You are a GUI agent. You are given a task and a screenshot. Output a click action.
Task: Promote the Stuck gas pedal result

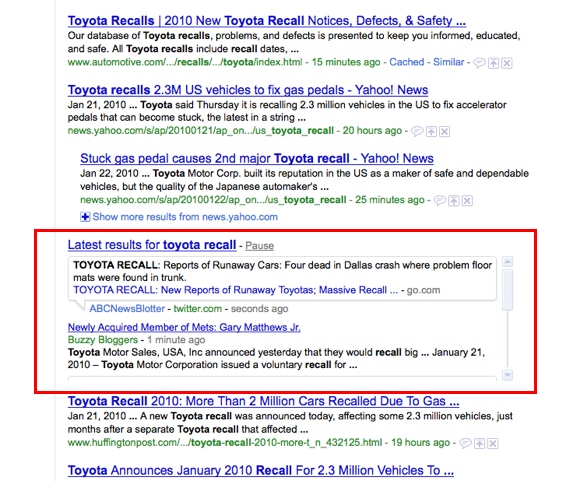pos(454,200)
